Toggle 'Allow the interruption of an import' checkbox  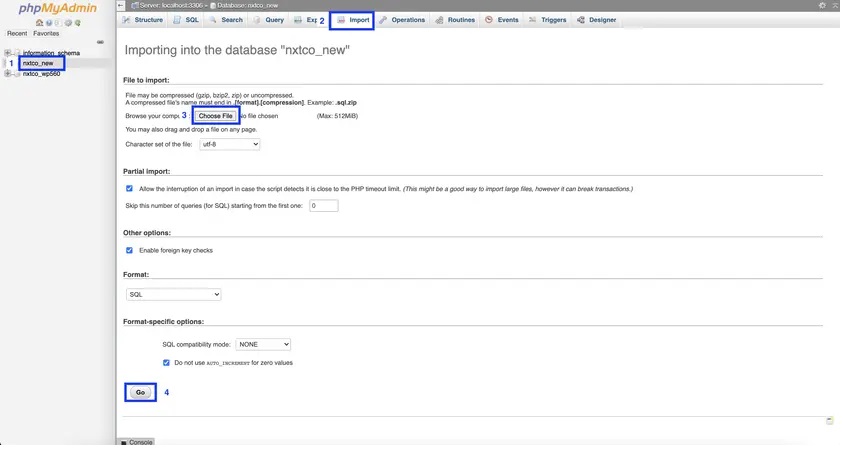tap(129, 189)
